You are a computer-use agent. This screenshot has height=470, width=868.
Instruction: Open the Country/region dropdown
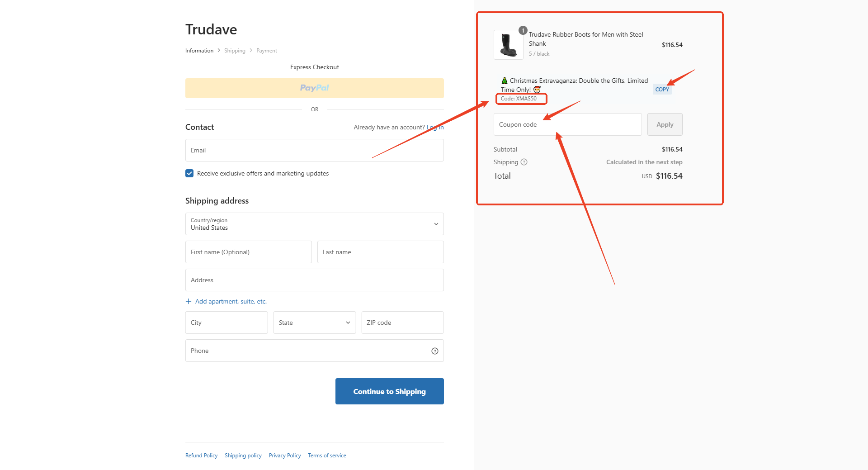pos(315,224)
